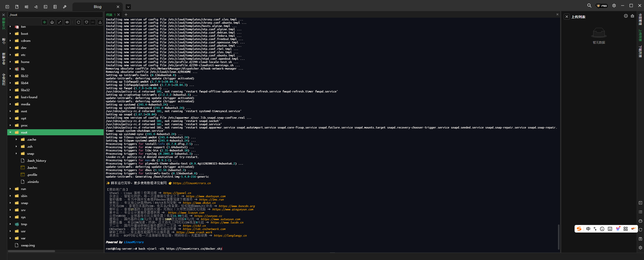This screenshot has height=260, width=644.
Task: Switch to the Blog session tab
Action: [x=97, y=7]
